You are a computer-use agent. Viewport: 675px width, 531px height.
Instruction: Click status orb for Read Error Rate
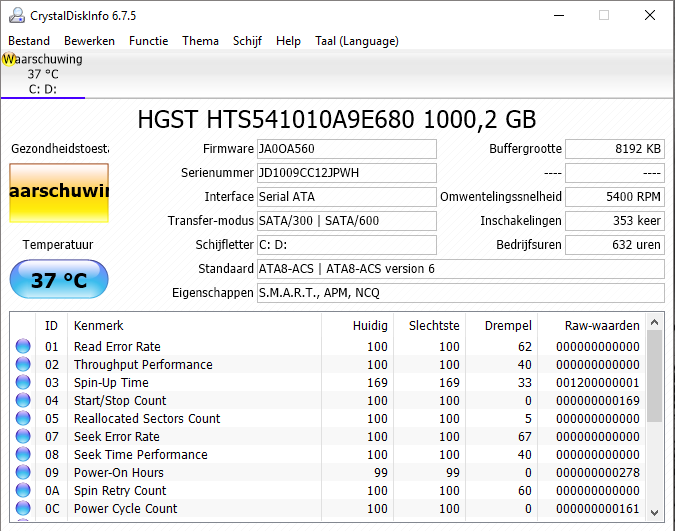23,347
